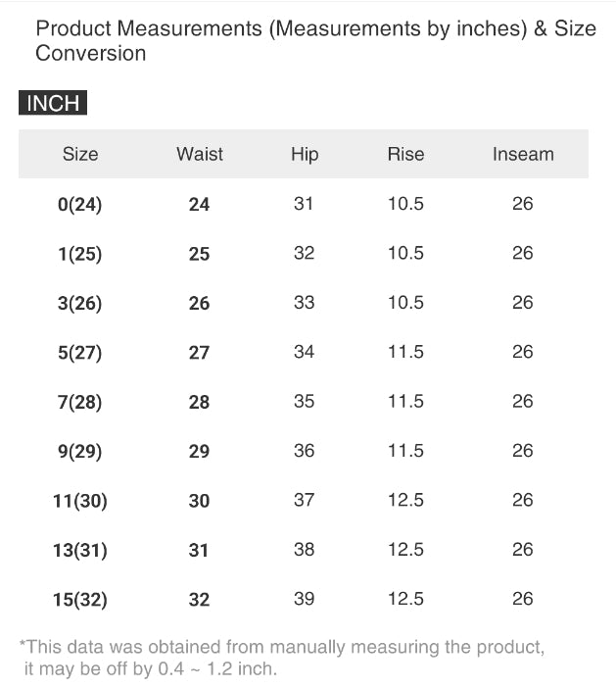Click the hip value 35
This screenshot has height=688, width=616.
[305, 401]
